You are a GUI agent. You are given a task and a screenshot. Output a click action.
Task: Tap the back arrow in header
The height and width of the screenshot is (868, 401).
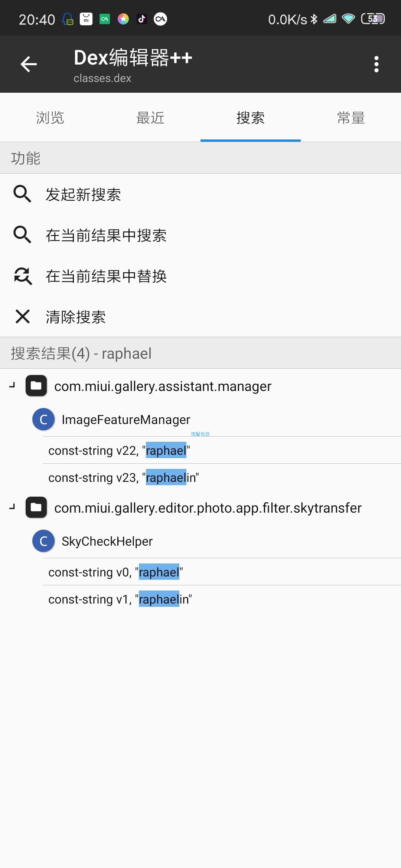(29, 64)
